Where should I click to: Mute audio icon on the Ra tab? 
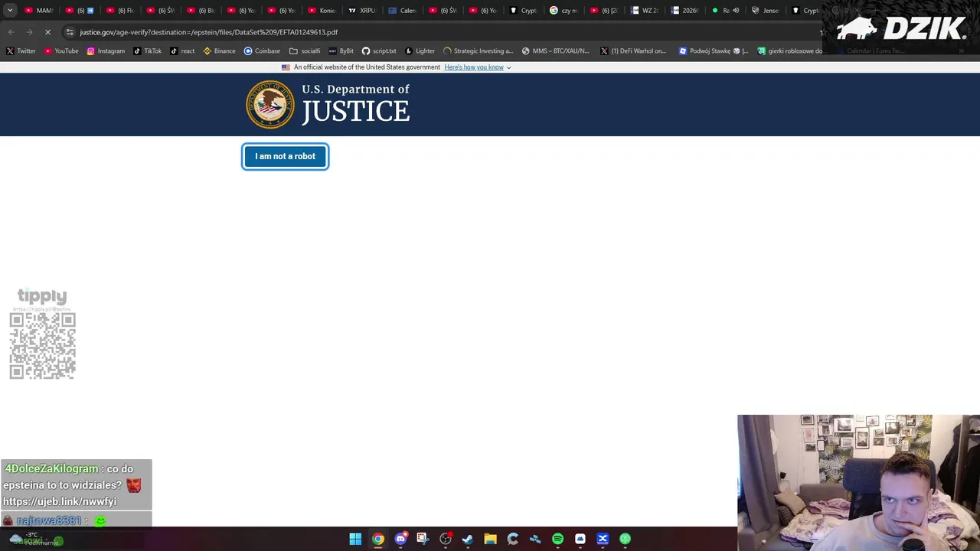point(736,11)
